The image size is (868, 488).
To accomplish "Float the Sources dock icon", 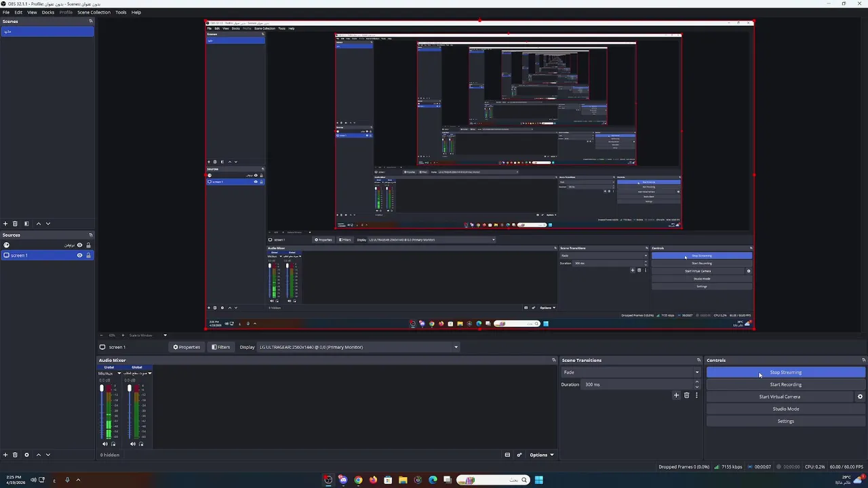I will (90, 235).
